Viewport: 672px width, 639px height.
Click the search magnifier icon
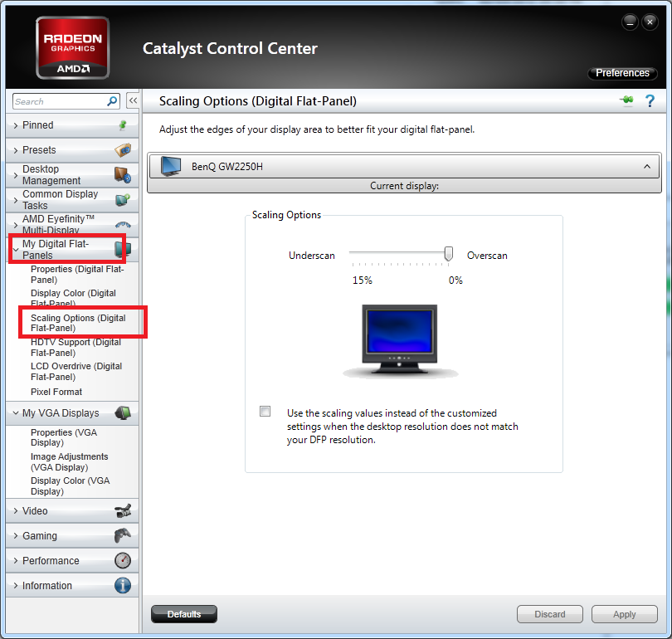[x=112, y=101]
